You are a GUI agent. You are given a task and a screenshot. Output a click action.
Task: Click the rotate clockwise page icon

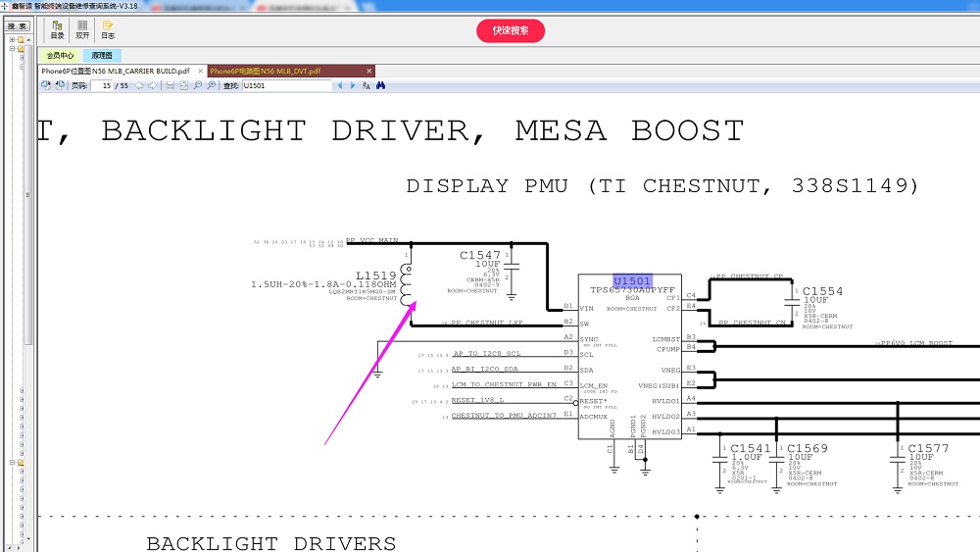pyautogui.click(x=60, y=85)
